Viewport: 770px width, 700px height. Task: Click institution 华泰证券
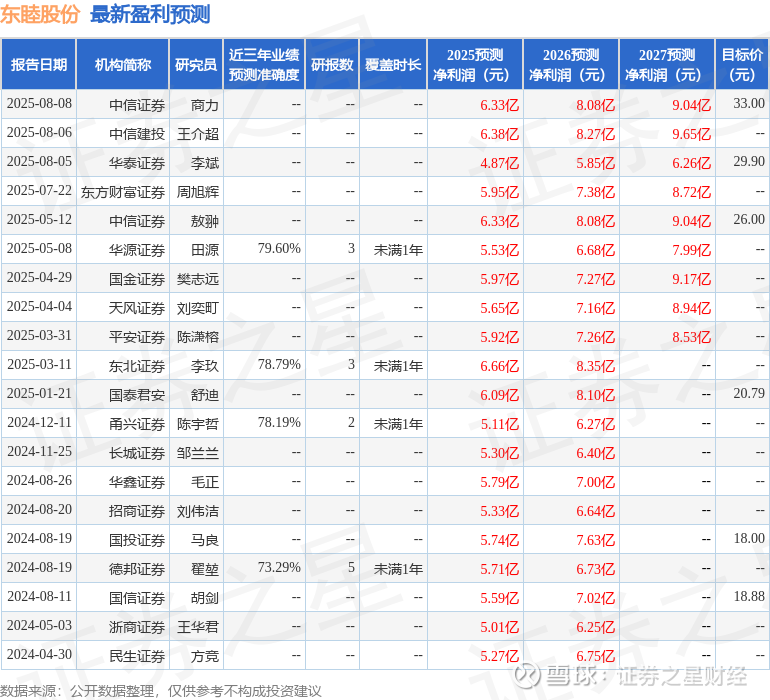(x=137, y=163)
